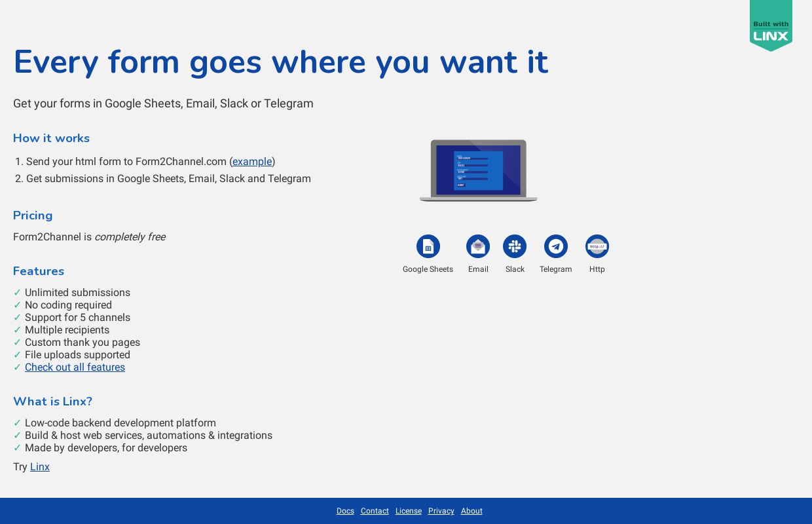Open Contact in the footer
This screenshot has height=524, width=812.
click(x=375, y=511)
